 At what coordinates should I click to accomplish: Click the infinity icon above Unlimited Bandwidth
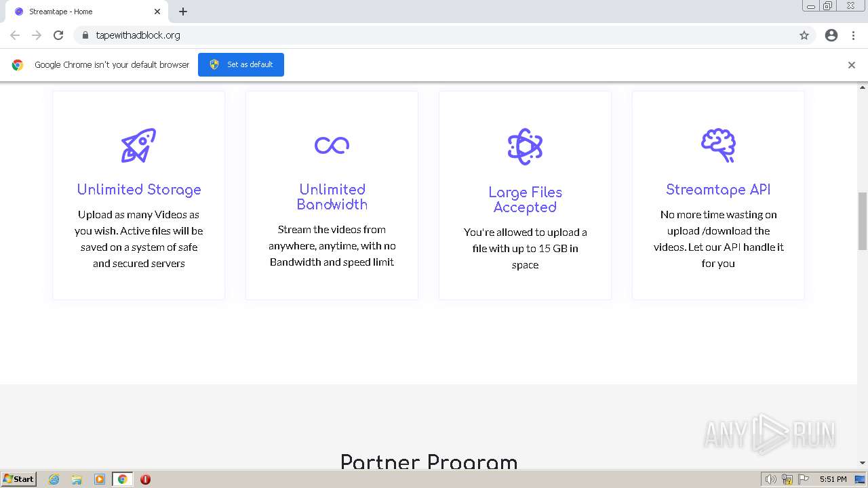coord(332,145)
